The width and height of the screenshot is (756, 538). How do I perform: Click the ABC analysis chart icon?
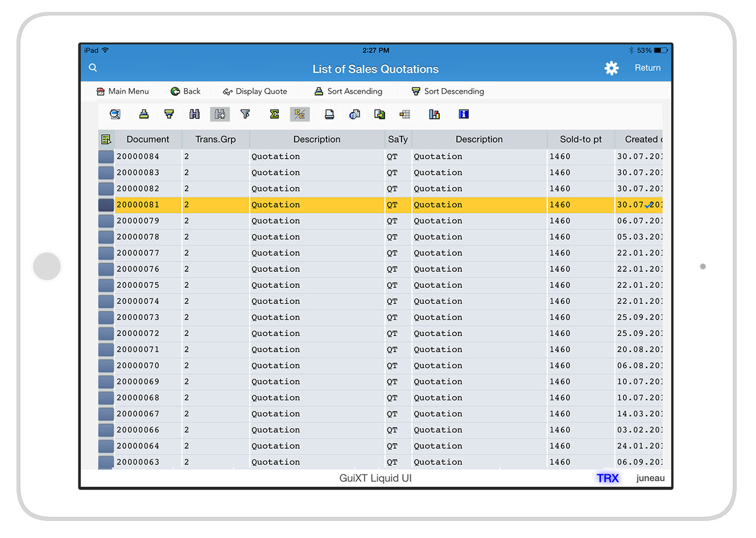click(434, 114)
